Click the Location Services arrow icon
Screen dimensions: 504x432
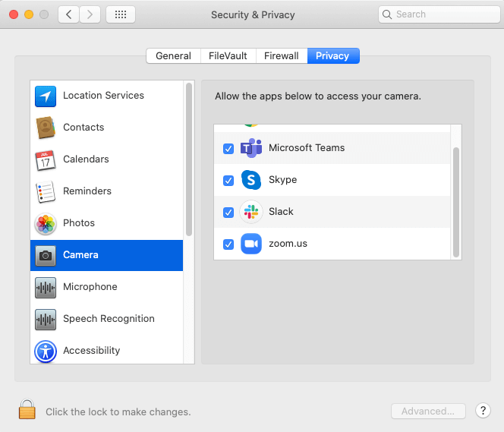pos(46,96)
